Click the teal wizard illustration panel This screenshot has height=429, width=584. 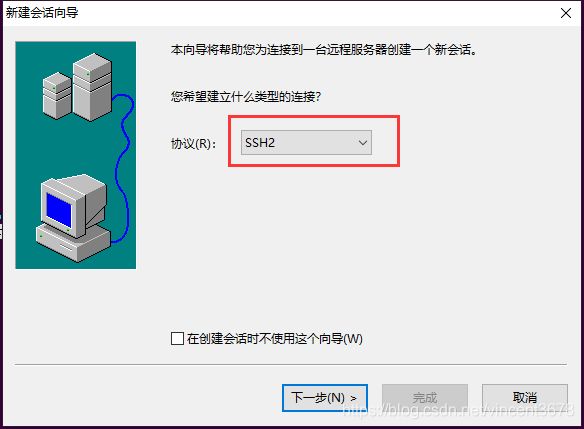point(76,155)
